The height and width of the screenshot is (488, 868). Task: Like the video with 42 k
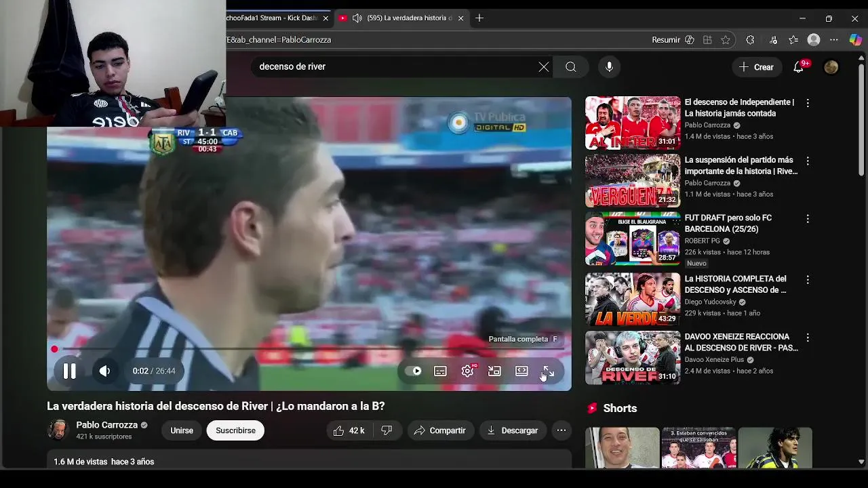tap(349, 430)
